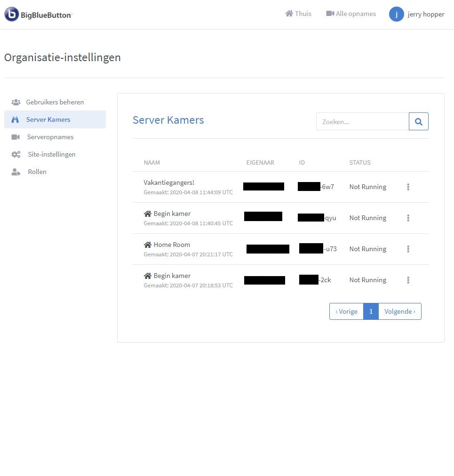Open the jerry hopper user menu
The image size is (454, 476).
pos(425,14)
